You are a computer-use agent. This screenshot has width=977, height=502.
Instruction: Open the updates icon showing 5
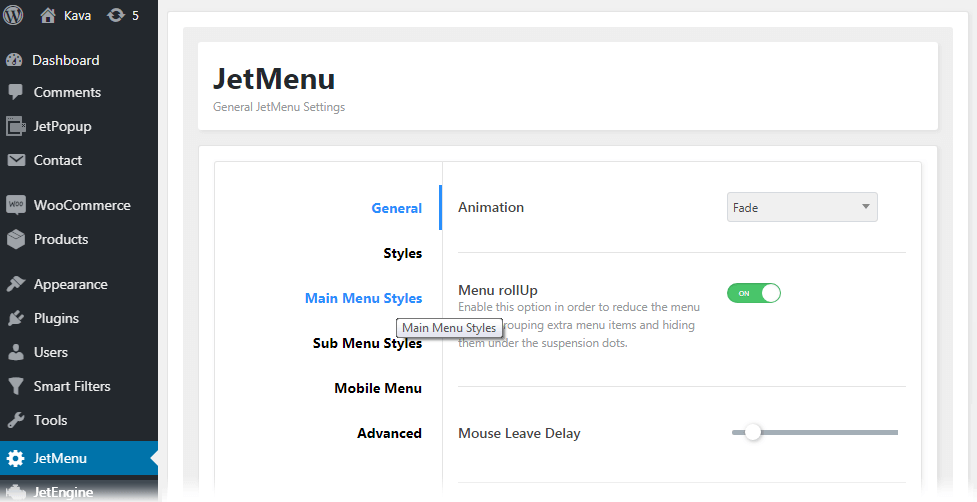(x=116, y=15)
